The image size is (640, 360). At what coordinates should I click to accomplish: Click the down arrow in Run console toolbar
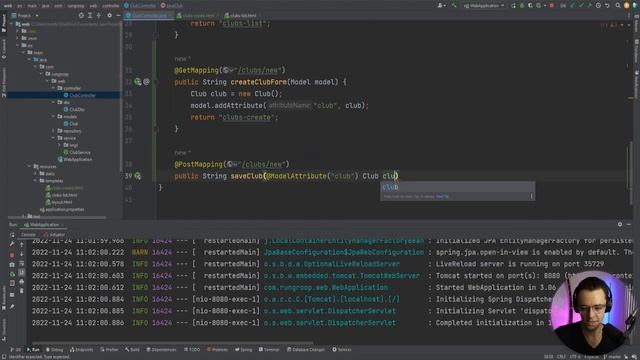(22, 254)
